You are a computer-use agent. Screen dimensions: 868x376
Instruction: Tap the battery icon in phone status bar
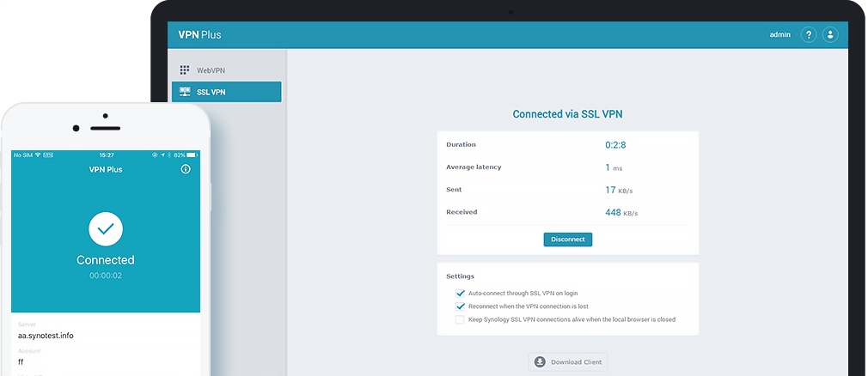click(193, 155)
